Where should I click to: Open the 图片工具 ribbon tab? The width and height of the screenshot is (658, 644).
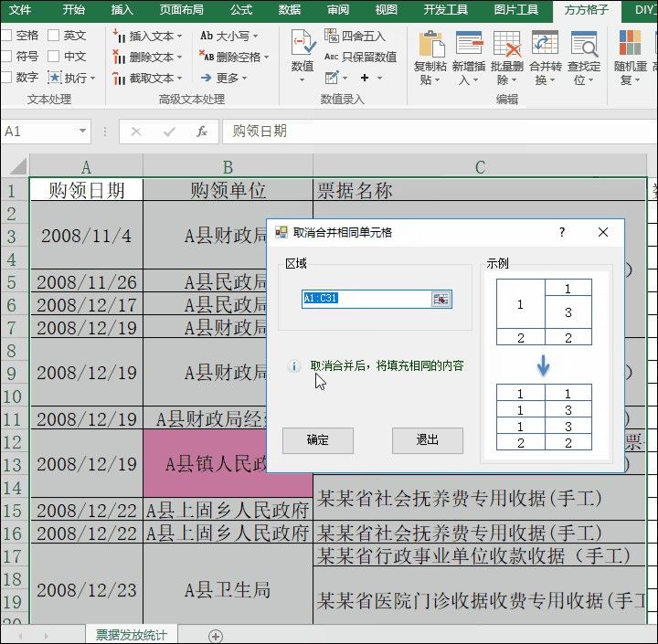pos(515,9)
